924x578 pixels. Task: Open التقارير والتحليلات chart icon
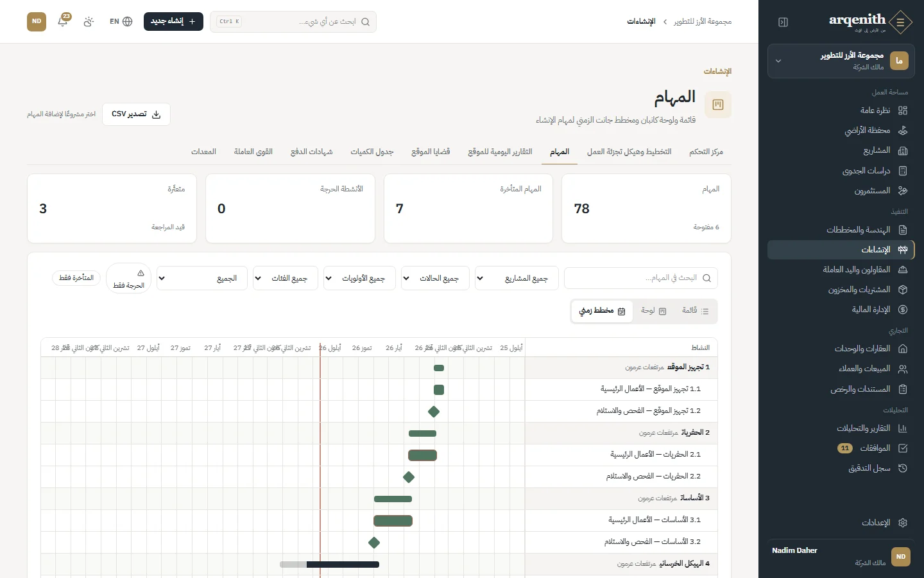pos(903,428)
